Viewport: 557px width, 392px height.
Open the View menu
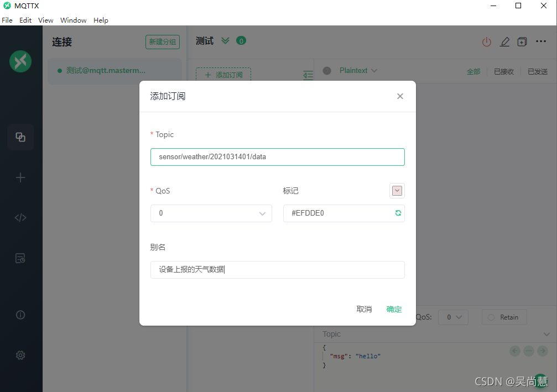point(45,20)
